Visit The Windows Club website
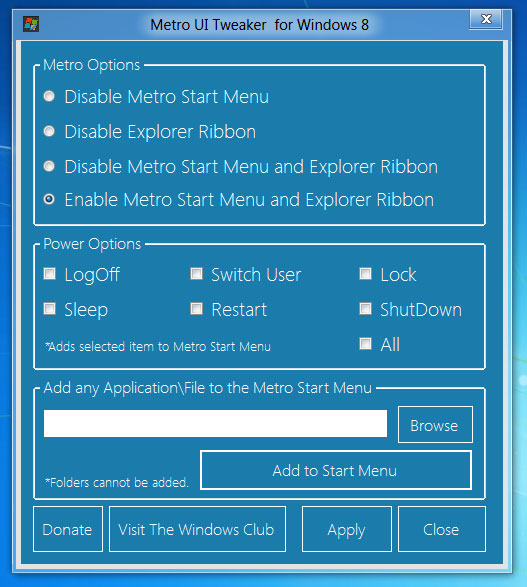The height and width of the screenshot is (587, 527). click(197, 529)
